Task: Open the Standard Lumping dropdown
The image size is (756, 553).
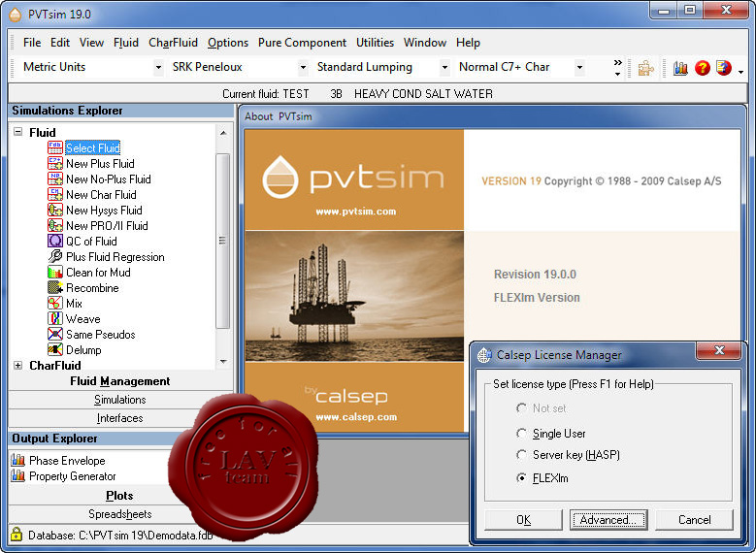Action: (x=444, y=68)
